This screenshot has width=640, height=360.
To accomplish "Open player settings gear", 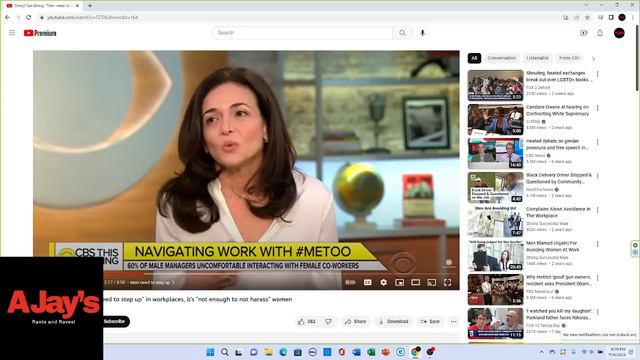I will click(x=384, y=282).
